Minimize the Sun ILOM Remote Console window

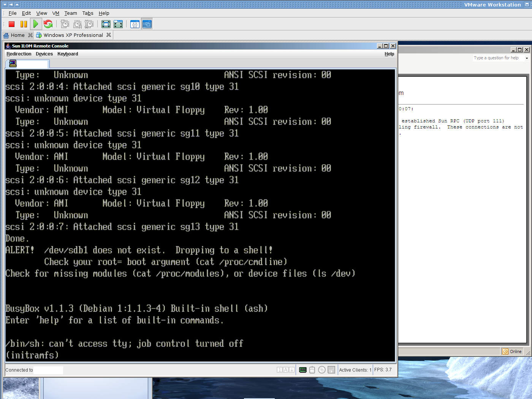tap(380, 46)
